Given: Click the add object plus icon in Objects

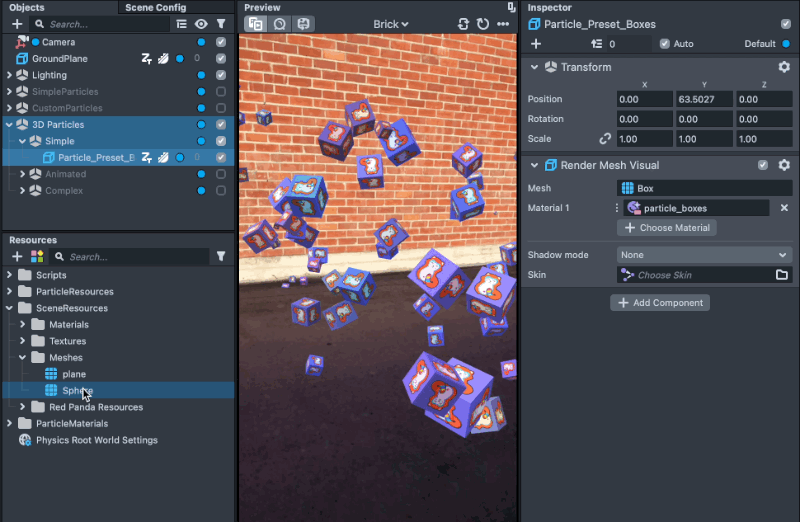Looking at the screenshot, I should [16, 24].
